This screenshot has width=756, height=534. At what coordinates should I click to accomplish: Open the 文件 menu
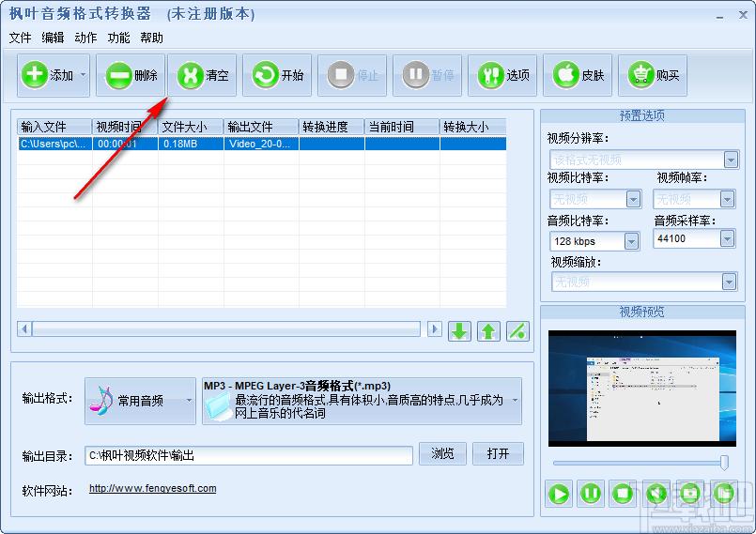tap(21, 38)
